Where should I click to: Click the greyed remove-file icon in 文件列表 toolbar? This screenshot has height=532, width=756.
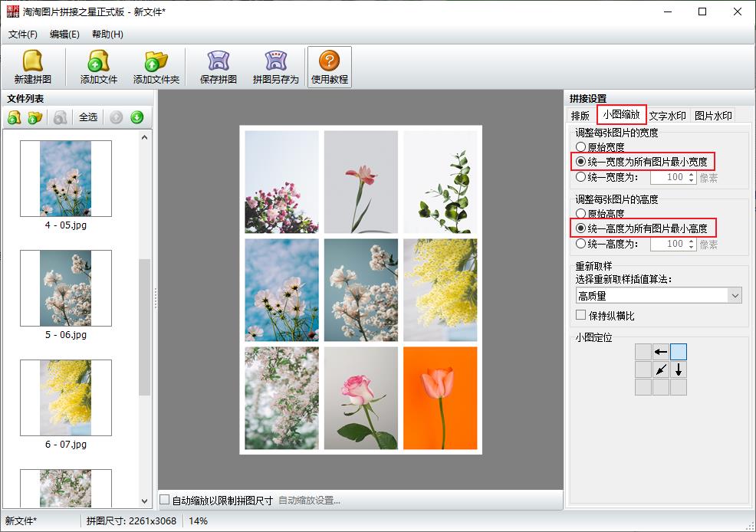coord(61,117)
